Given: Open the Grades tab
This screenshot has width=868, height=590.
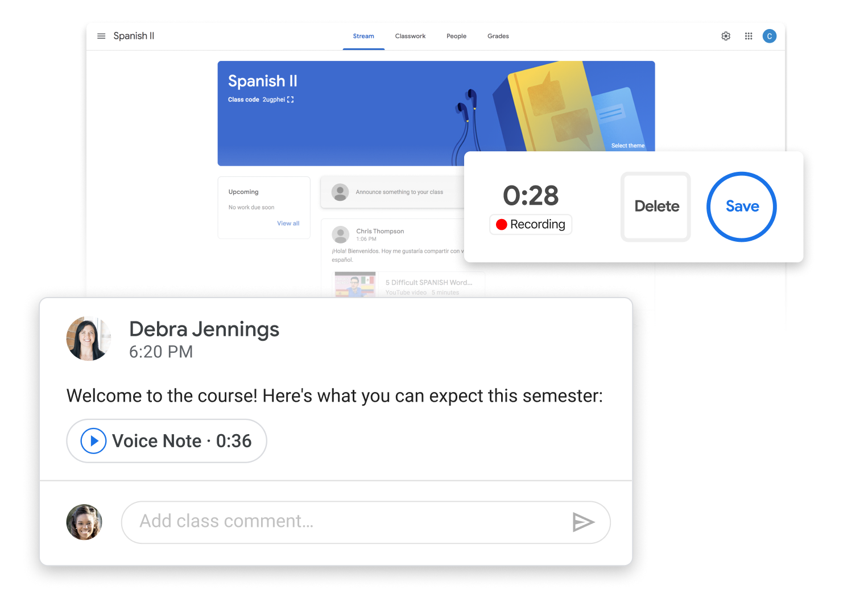Looking at the screenshot, I should [x=498, y=36].
